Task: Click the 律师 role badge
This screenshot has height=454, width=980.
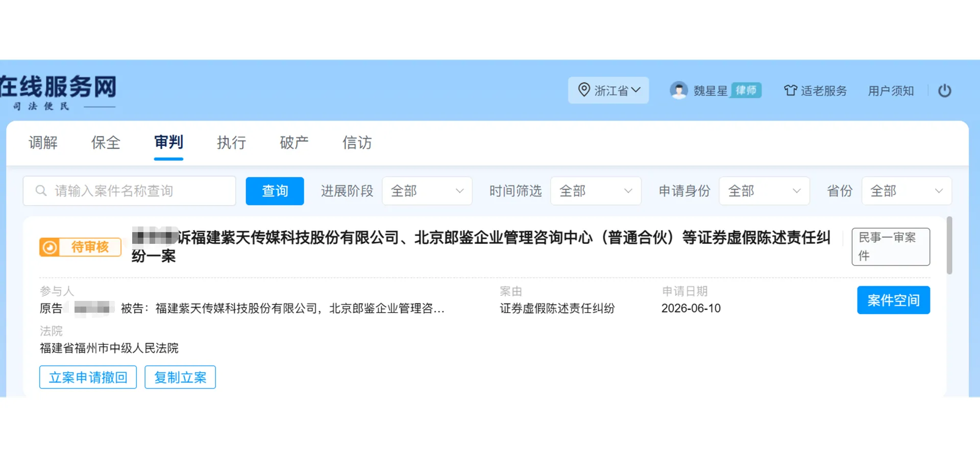Action: [x=746, y=90]
